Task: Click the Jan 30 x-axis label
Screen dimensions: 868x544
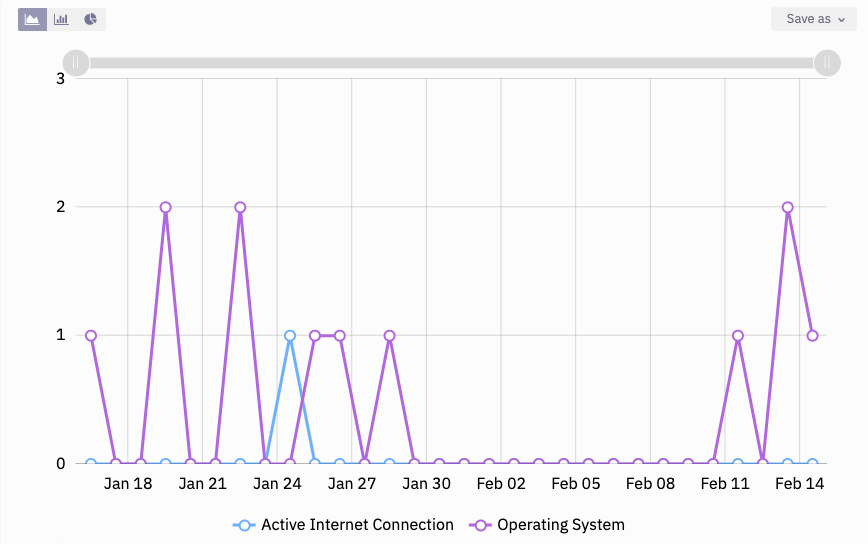Action: click(427, 484)
